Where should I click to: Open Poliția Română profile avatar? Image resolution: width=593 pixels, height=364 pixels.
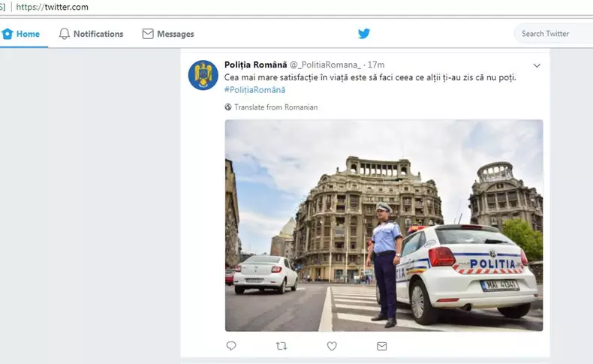coord(203,75)
